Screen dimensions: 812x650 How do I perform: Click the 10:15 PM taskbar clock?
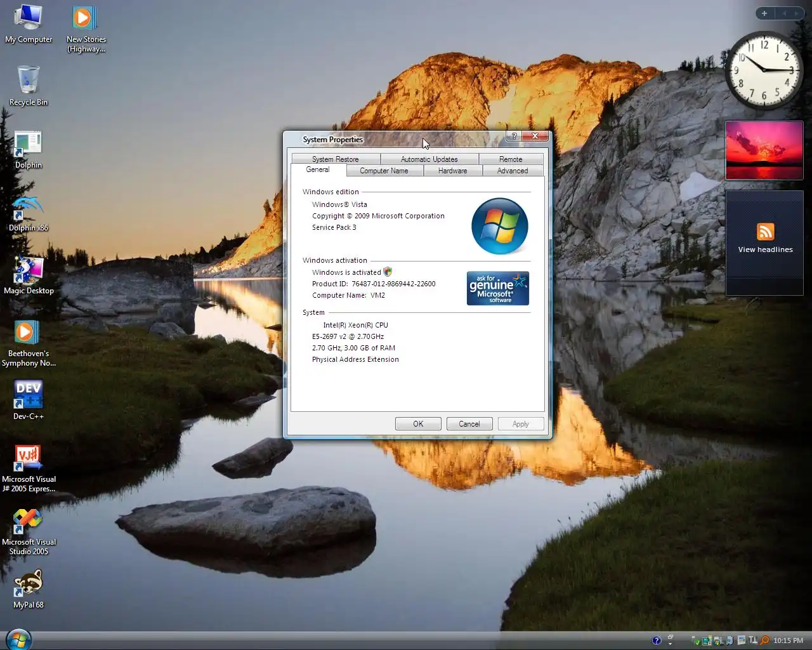point(788,640)
